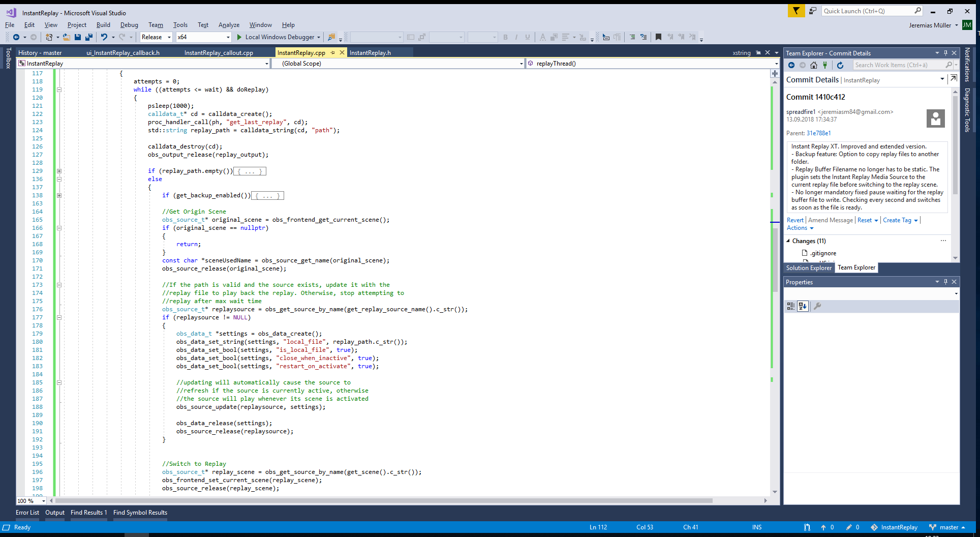Open the Debug menu

[129, 25]
